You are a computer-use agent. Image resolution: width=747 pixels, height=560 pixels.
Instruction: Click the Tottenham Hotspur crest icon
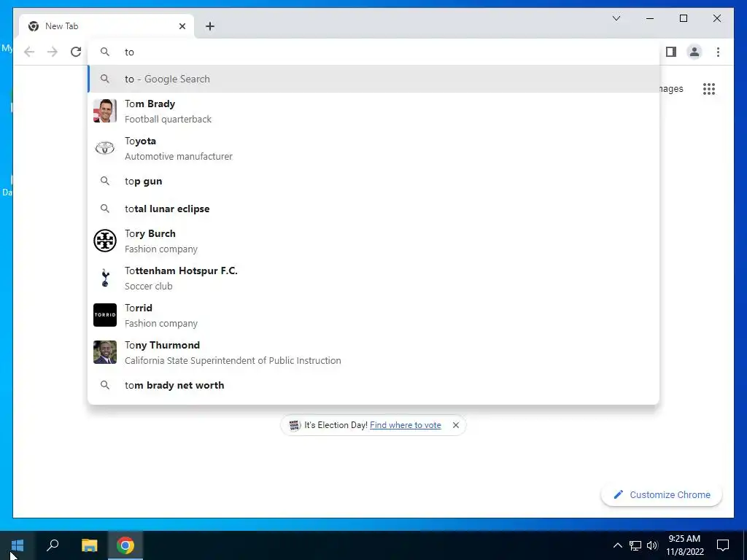pos(105,278)
